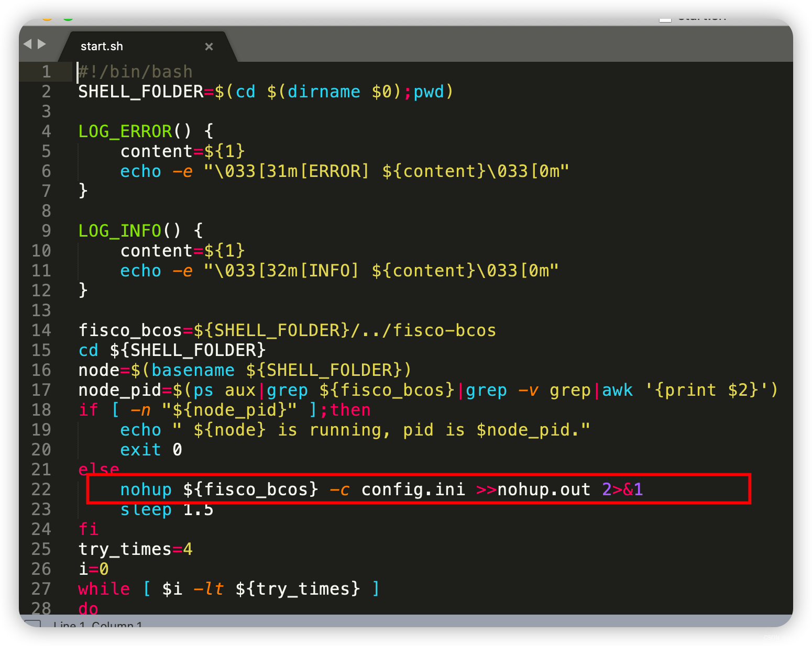Click awk command on line 17

click(618, 390)
